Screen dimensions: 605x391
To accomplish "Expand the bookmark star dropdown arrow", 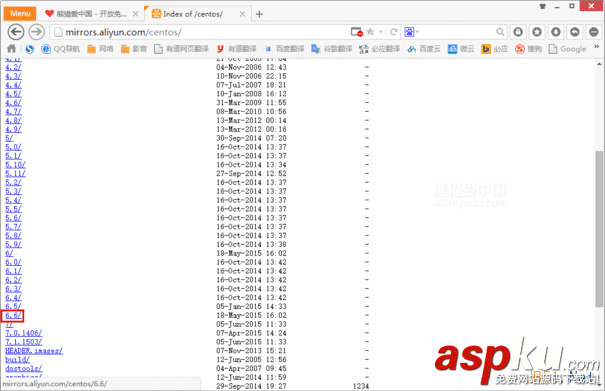I will (x=381, y=32).
